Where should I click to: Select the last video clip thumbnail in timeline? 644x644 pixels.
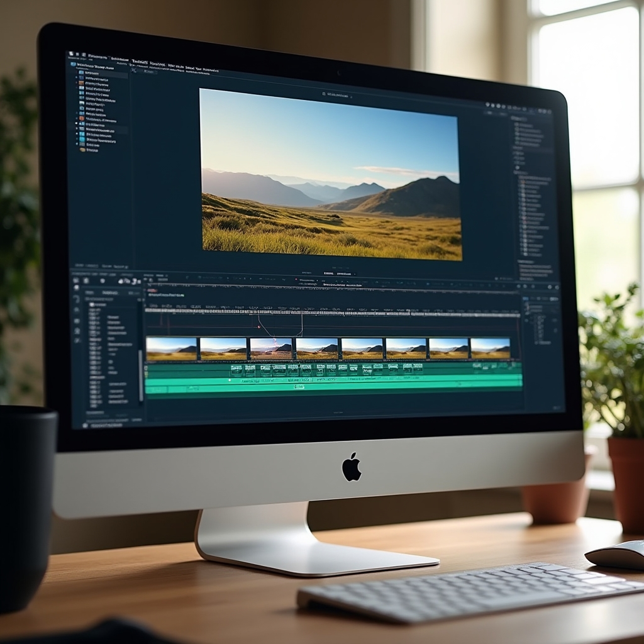490,348
